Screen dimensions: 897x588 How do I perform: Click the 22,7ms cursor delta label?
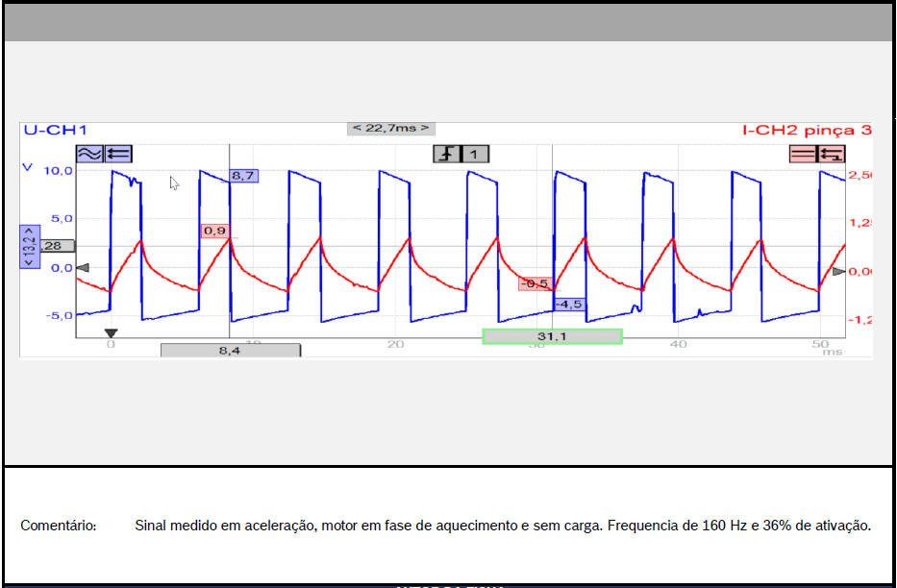(390, 128)
